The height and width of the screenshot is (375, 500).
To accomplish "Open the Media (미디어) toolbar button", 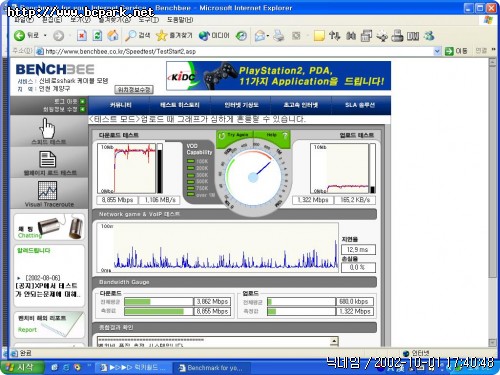I will pos(214,35).
